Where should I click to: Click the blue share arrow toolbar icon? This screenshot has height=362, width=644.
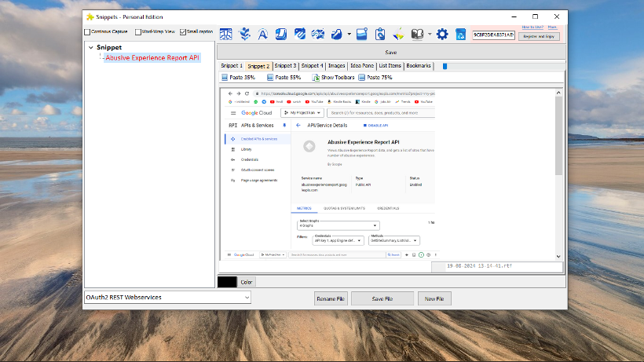point(337,34)
